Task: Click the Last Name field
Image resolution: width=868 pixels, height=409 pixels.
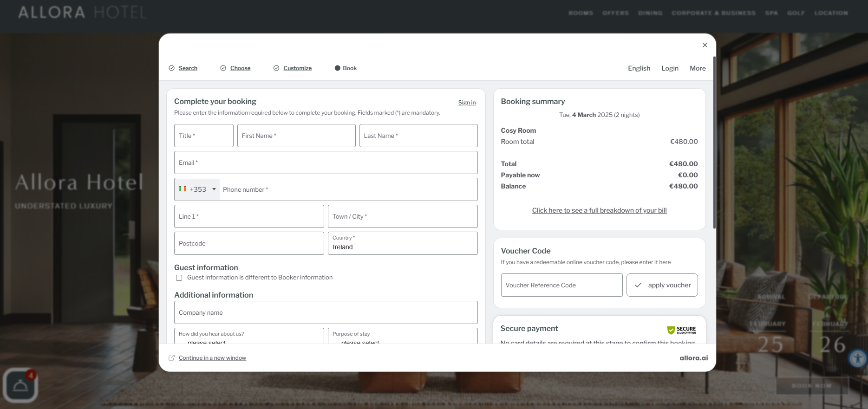Action: click(x=418, y=136)
